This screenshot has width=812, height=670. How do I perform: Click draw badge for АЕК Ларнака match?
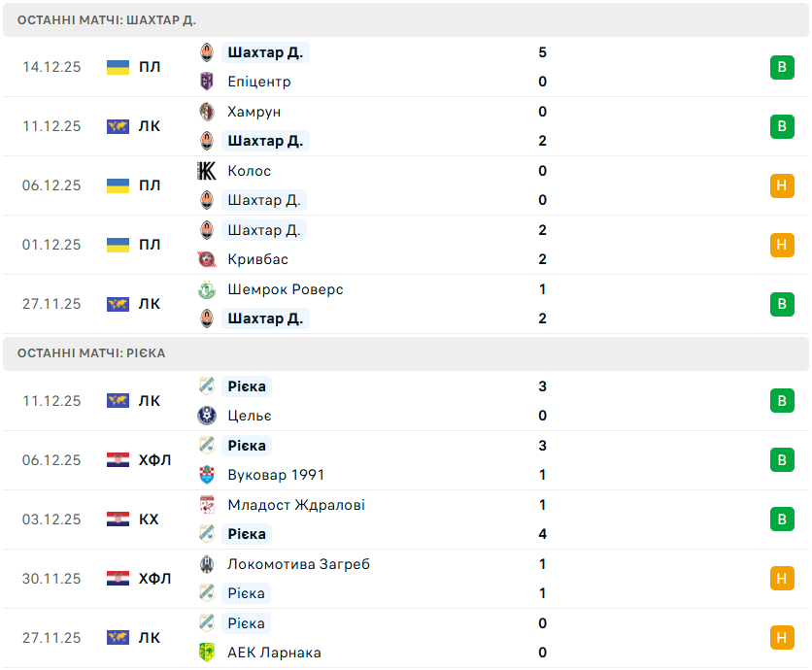point(782,638)
